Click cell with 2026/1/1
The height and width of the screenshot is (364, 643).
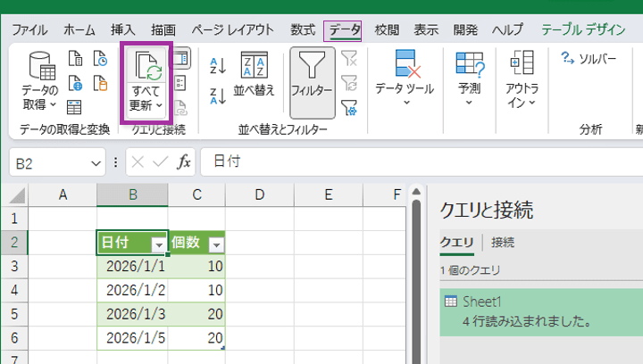tap(132, 267)
